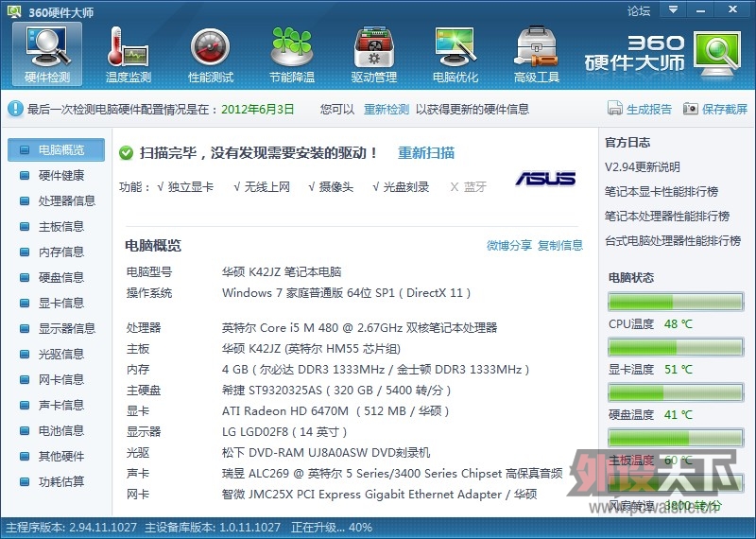756x539 pixels.
Task: Select 显卡信息 in the sidebar
Action: 60,303
